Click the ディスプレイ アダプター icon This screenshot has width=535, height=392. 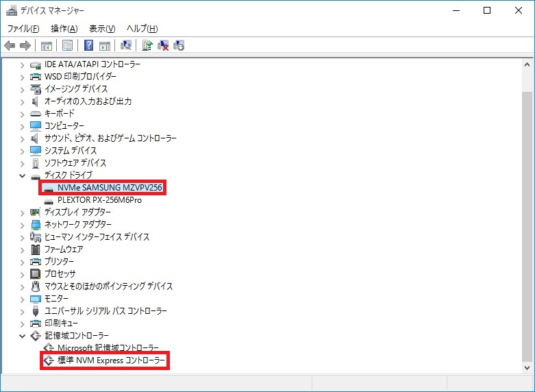coord(36,212)
